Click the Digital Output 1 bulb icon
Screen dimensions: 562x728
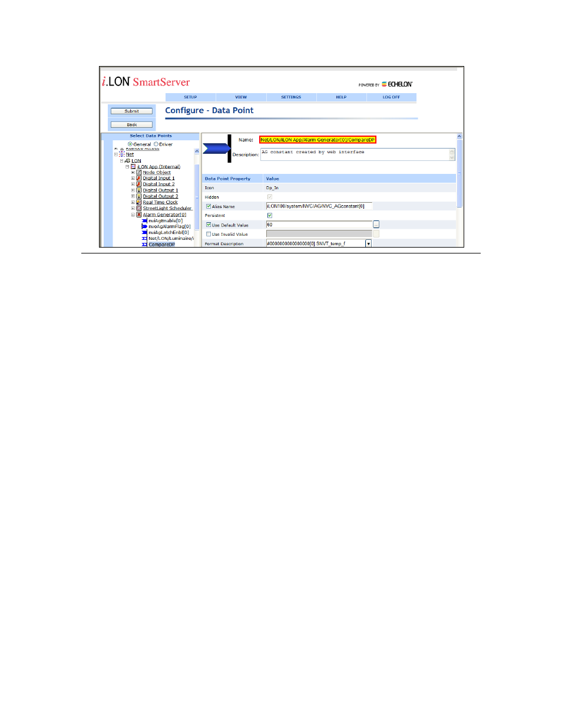pos(139,190)
